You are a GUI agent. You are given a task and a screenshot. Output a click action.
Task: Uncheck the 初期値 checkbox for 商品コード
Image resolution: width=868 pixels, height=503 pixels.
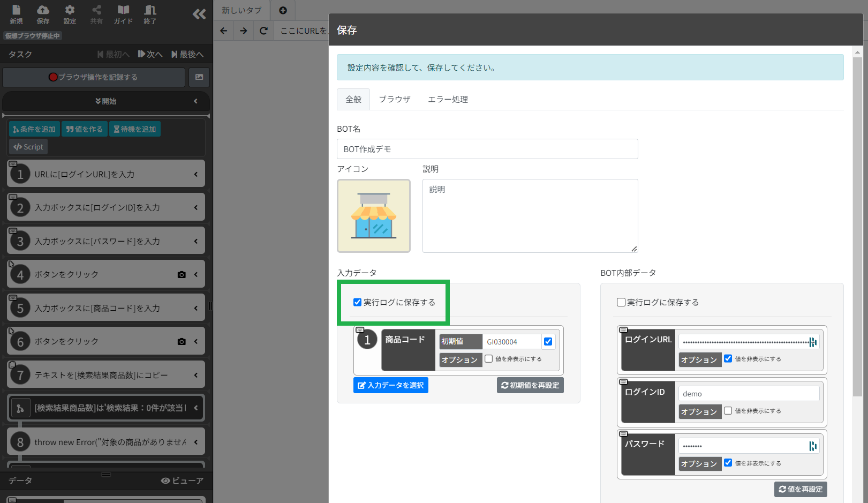(x=548, y=341)
